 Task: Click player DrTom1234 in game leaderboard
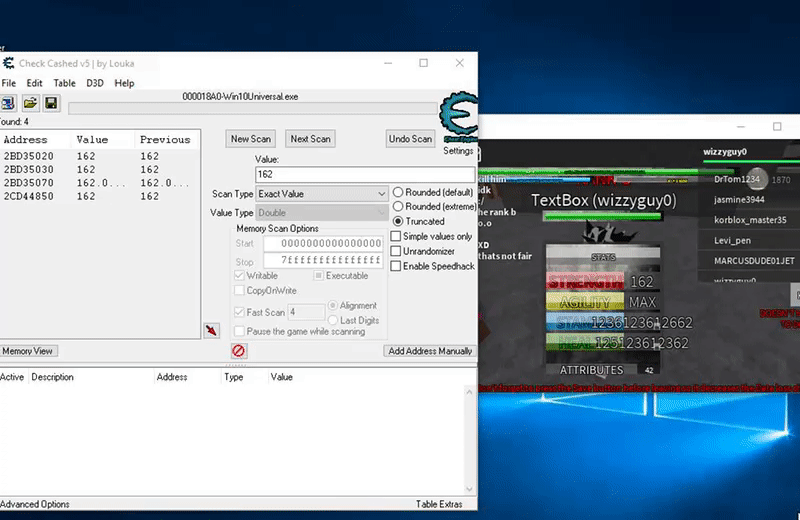coord(737,179)
